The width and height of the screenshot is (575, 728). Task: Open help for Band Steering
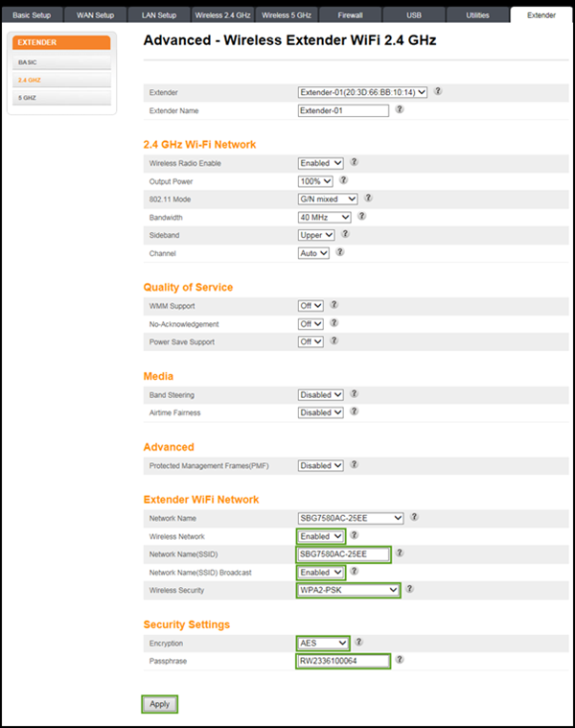[x=353, y=394]
